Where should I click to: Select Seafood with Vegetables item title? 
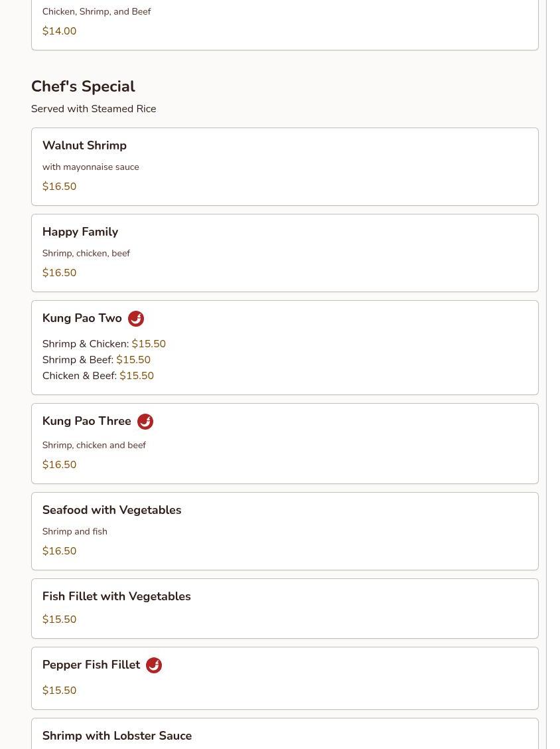111,510
